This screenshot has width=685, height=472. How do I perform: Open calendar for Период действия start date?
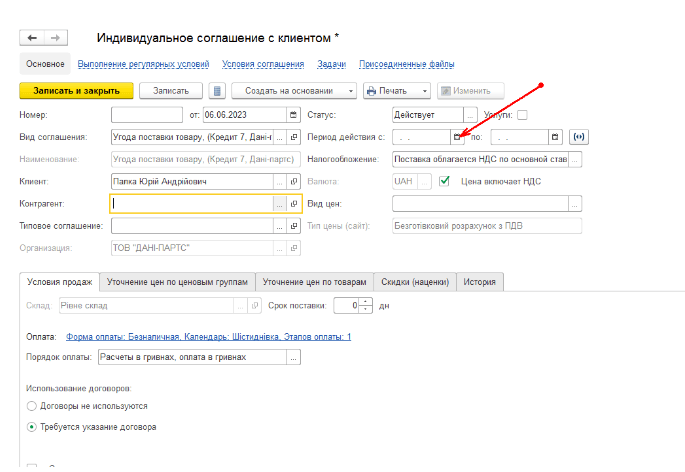pyautogui.click(x=458, y=137)
